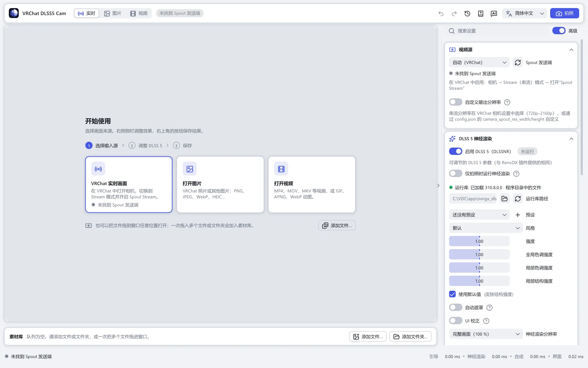Switch to the 图片 tab
This screenshot has height=368, width=588.
pos(112,13)
